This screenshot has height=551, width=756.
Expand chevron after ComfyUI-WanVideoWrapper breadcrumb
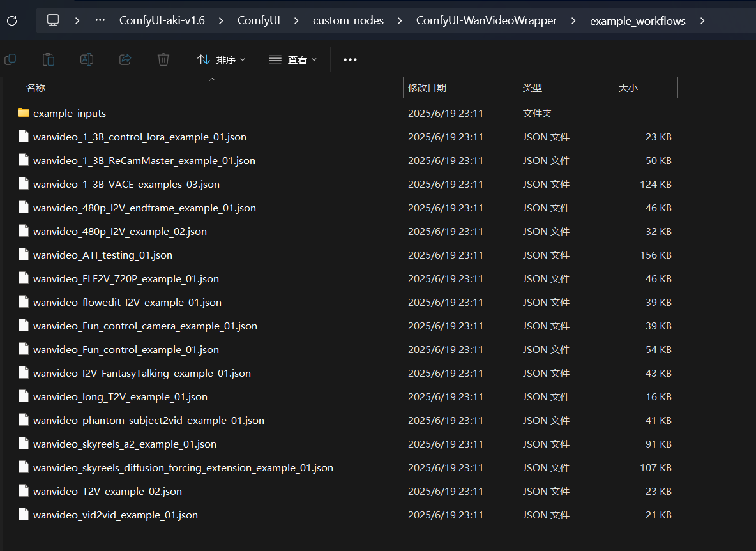pyautogui.click(x=573, y=20)
